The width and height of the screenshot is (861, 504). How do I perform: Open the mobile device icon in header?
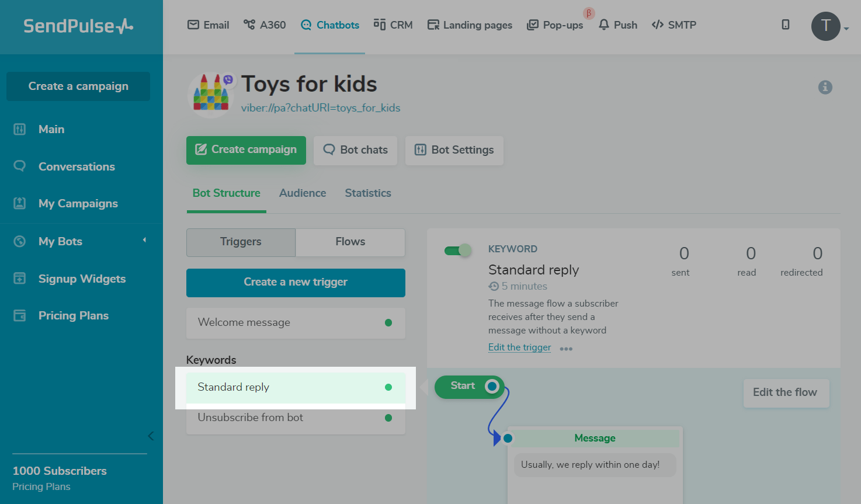786,25
